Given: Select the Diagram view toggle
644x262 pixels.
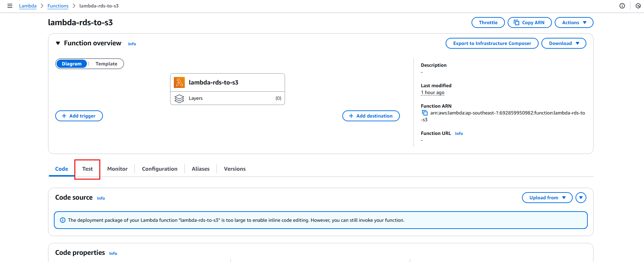Looking at the screenshot, I should (x=72, y=64).
